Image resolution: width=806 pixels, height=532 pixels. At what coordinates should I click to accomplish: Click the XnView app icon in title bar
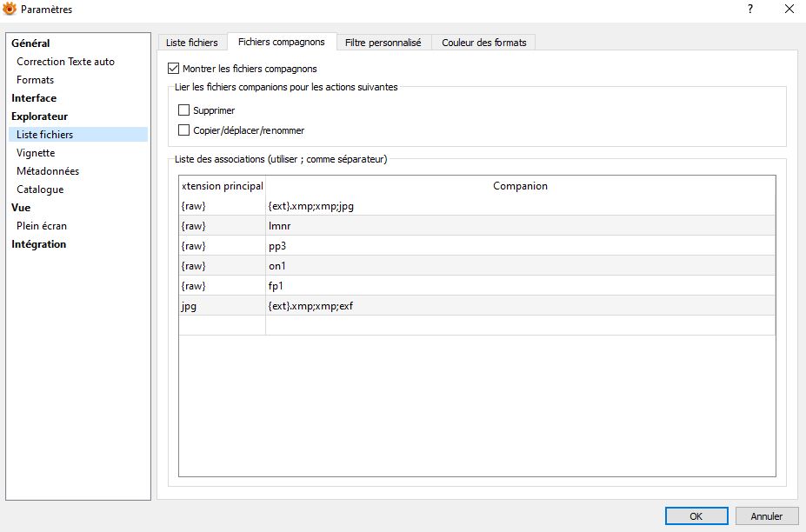click(x=10, y=10)
